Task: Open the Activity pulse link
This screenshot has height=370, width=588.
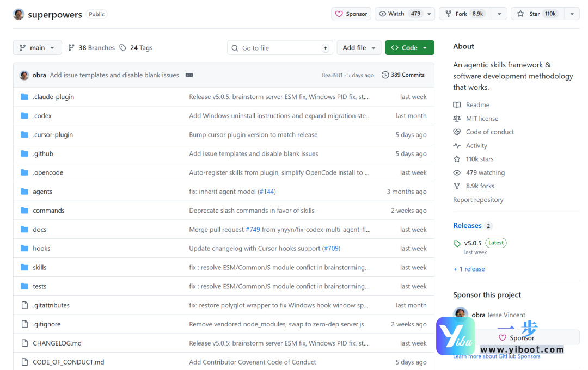Action: click(x=476, y=146)
